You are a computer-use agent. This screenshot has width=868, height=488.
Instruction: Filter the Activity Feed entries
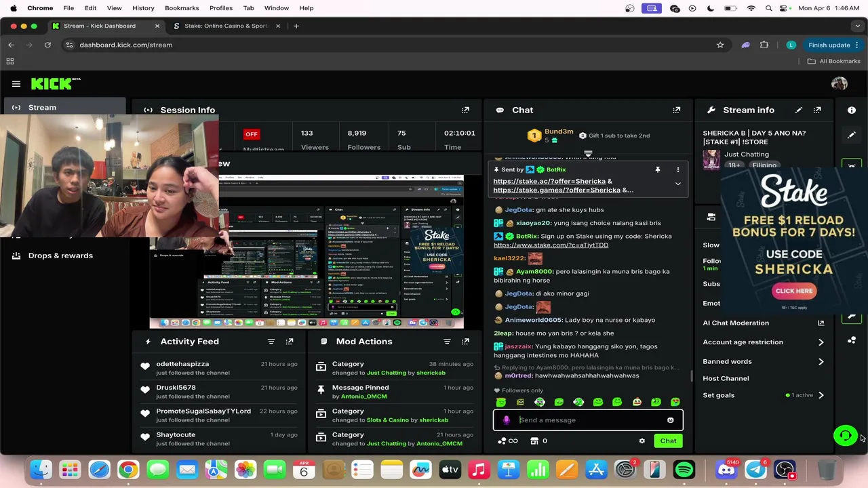(271, 342)
